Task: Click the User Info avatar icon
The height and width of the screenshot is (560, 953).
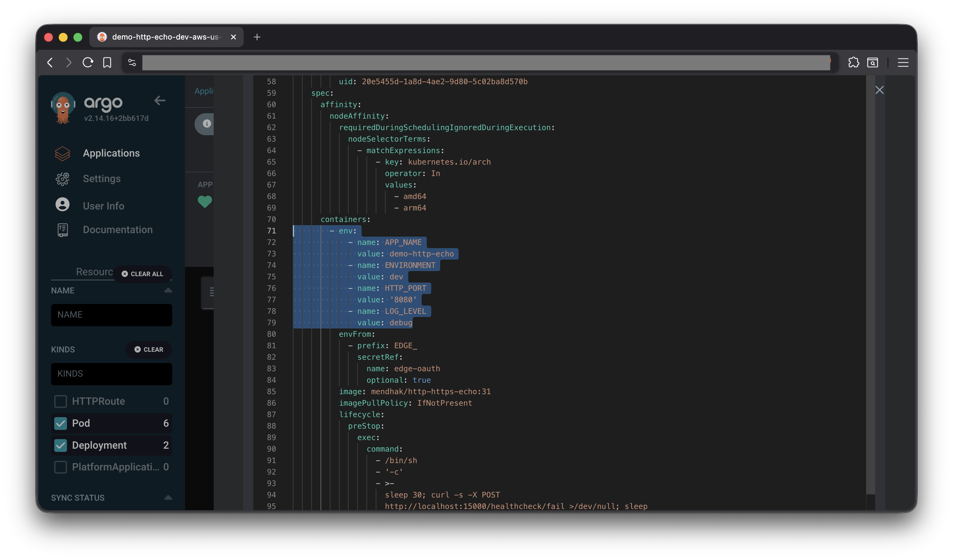Action: coord(63,204)
